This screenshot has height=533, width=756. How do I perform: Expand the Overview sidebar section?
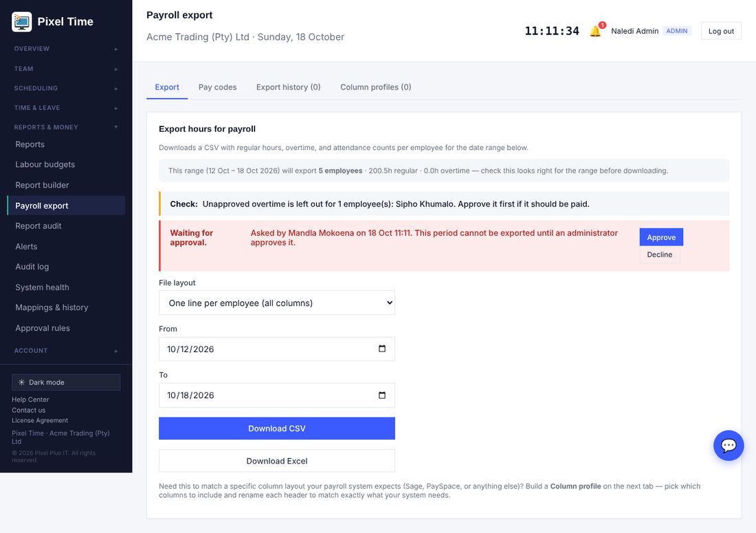66,49
